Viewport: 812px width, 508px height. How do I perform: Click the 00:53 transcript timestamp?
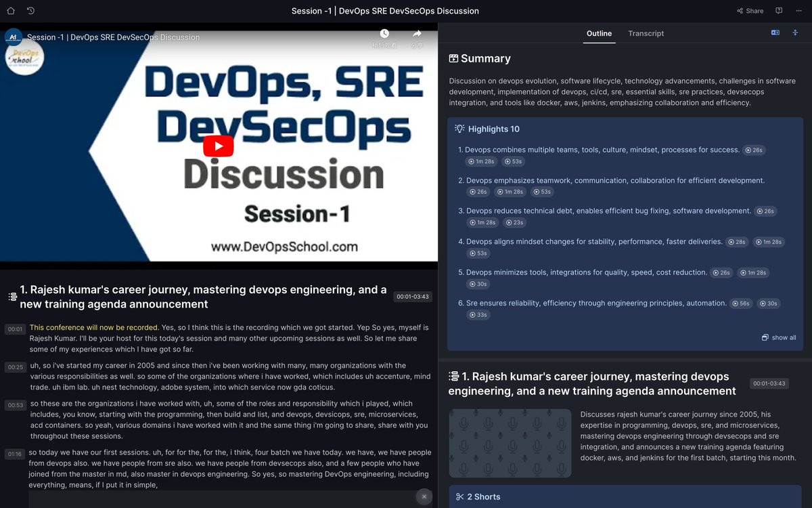pyautogui.click(x=15, y=405)
